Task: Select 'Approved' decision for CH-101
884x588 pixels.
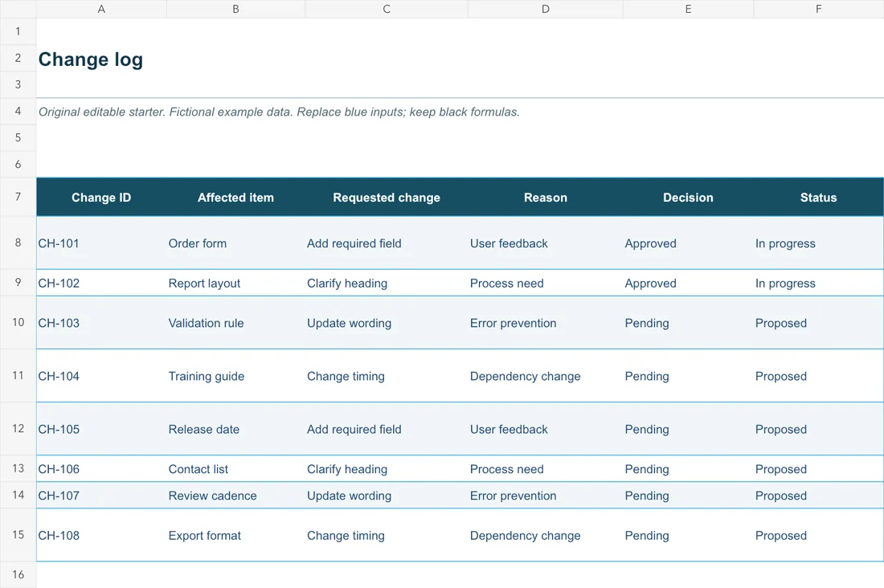Action: pos(688,243)
